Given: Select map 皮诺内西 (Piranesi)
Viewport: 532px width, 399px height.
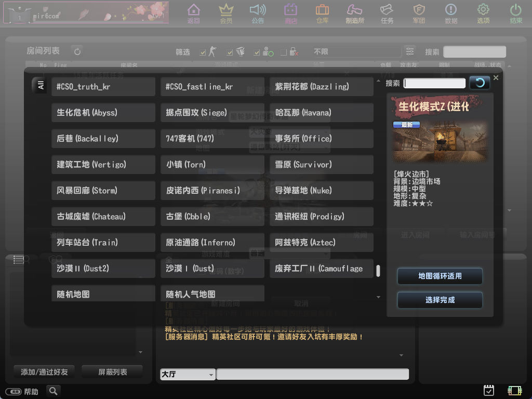Looking at the screenshot, I should point(212,190).
